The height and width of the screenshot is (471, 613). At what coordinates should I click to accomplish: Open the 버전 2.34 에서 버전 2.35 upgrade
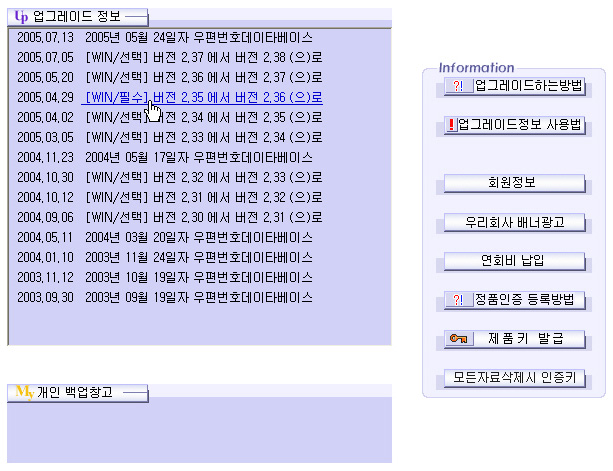coord(204,117)
